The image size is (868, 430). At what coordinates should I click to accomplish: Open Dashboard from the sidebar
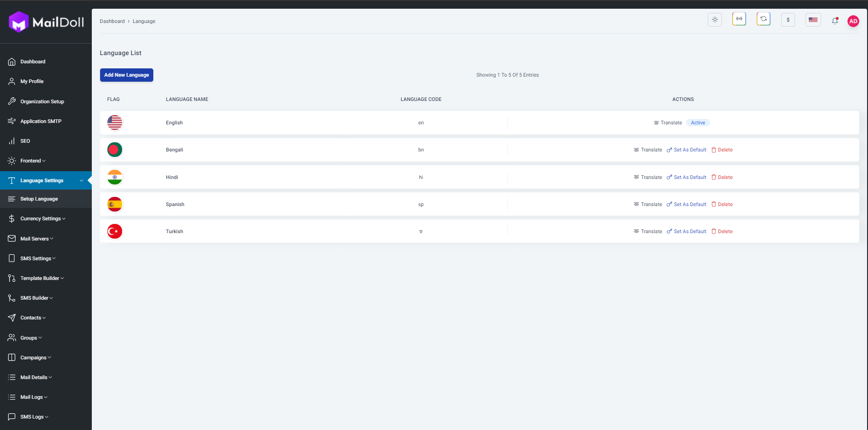[x=33, y=61]
